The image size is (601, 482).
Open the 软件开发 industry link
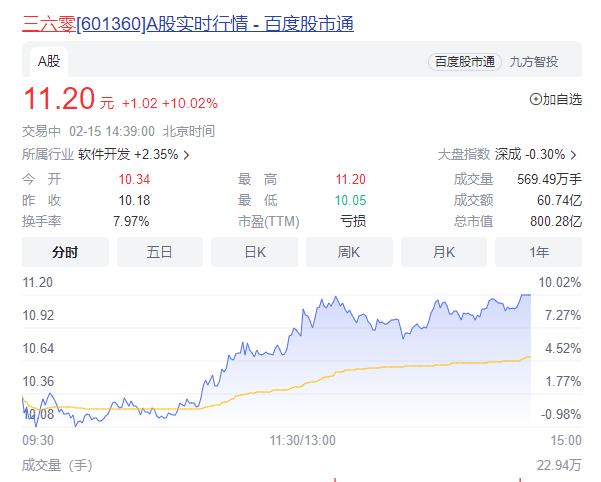tap(103, 154)
